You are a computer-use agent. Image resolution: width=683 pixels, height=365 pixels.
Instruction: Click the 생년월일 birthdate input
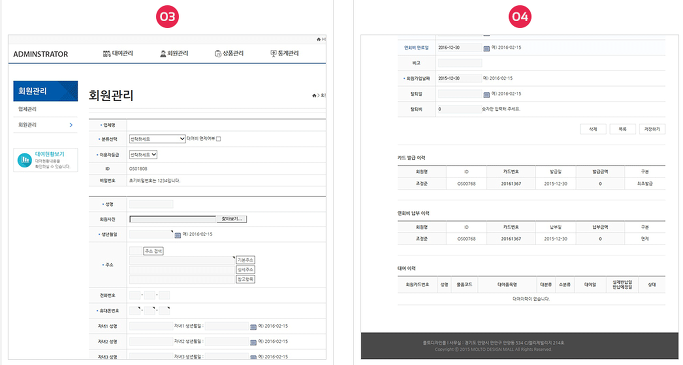[x=151, y=234]
